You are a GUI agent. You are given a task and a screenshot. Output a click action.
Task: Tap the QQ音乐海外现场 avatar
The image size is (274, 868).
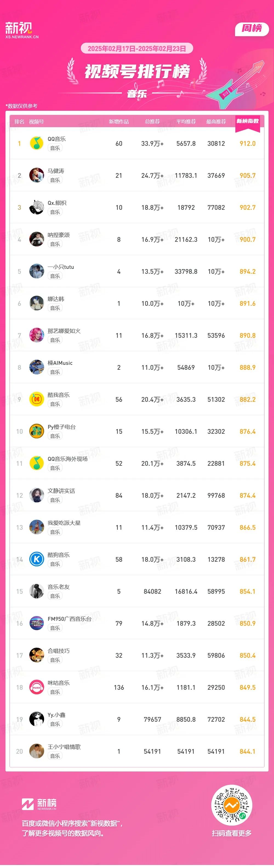coord(36,463)
